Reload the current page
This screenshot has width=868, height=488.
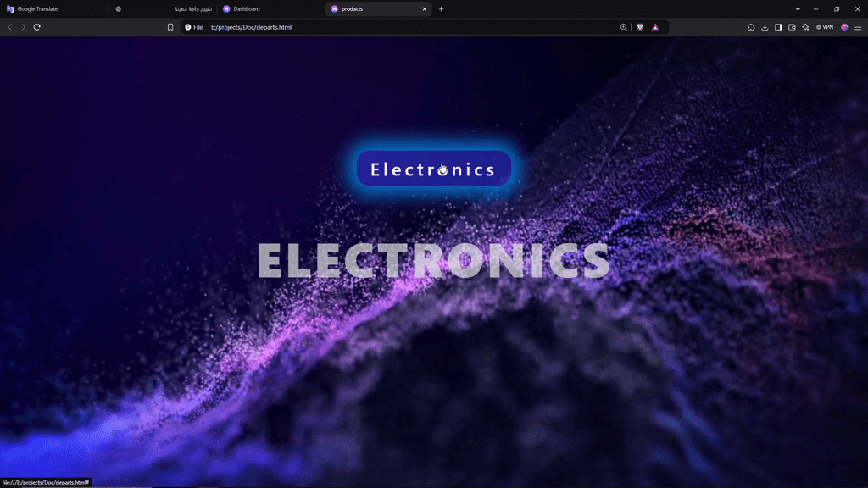(37, 27)
